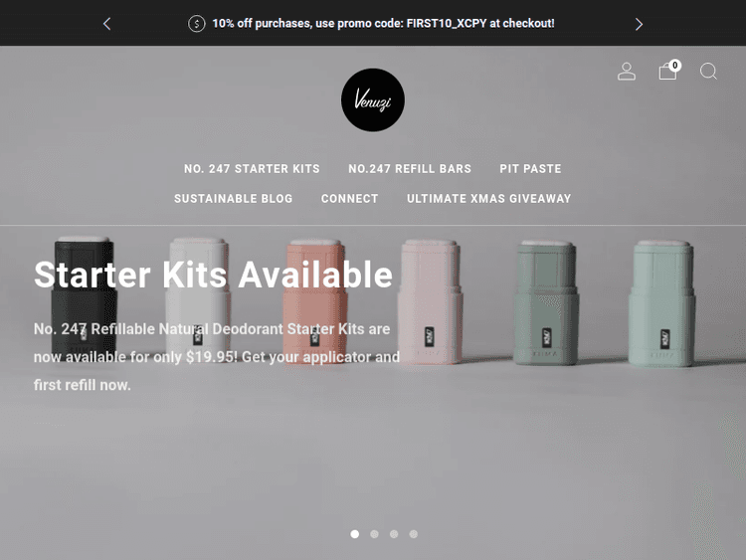Viewport: 746px width, 560px height.
Task: Open the user account icon
Action: 626,72
